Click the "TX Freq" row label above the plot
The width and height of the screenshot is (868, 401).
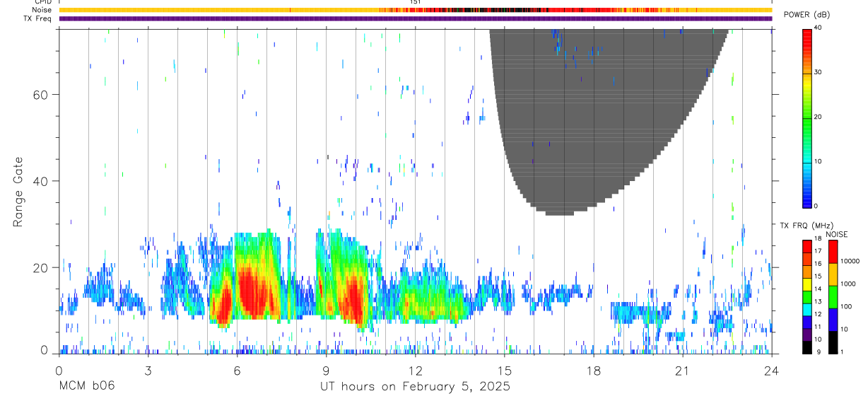click(38, 18)
